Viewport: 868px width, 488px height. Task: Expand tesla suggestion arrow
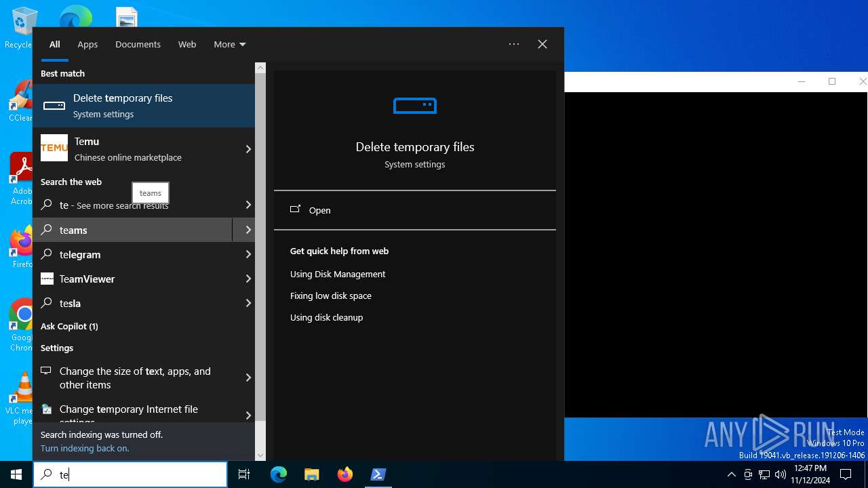pyautogui.click(x=248, y=303)
